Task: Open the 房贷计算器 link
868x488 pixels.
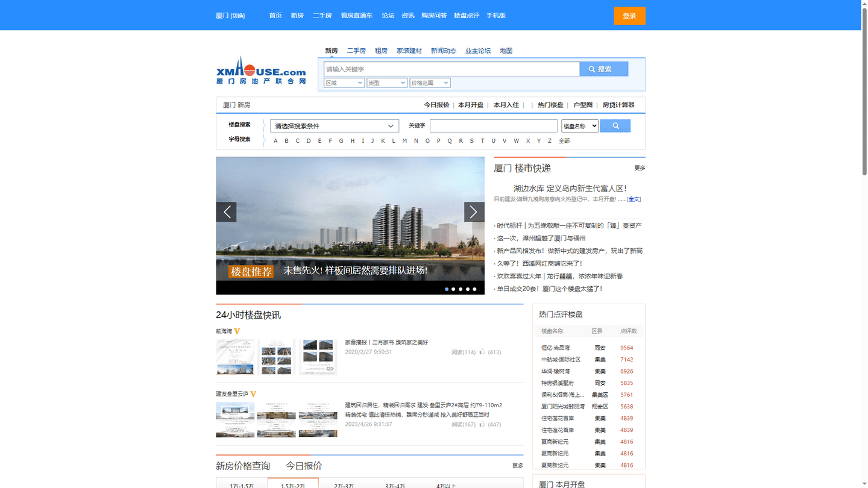Action: pyautogui.click(x=618, y=105)
